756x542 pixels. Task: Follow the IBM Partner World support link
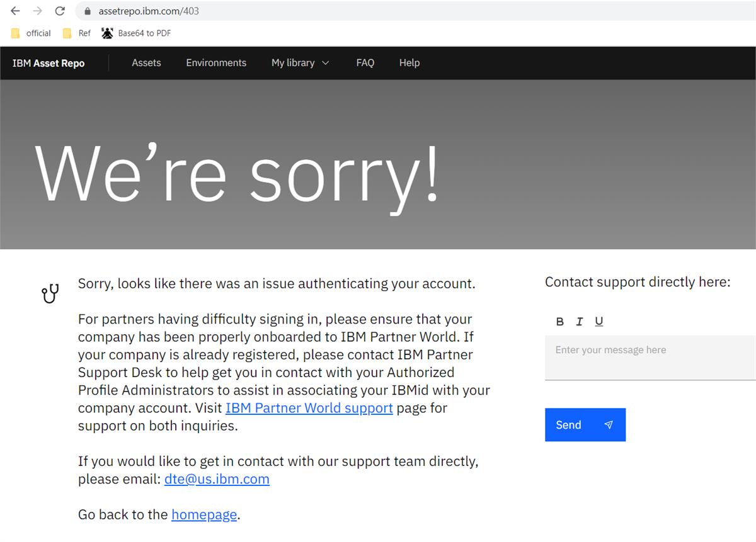(309, 408)
